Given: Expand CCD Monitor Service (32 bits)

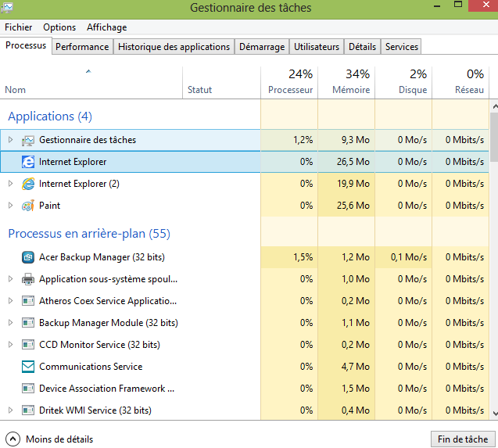Looking at the screenshot, I should click(10, 345).
